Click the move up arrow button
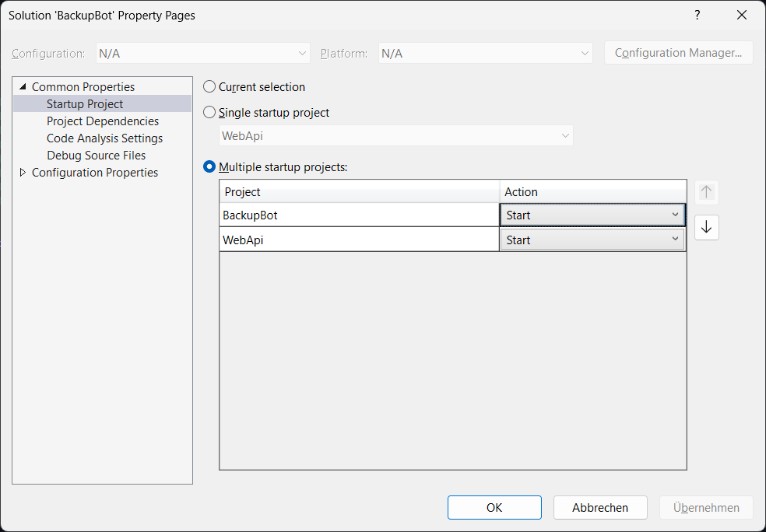The width and height of the screenshot is (766, 532). 706,192
